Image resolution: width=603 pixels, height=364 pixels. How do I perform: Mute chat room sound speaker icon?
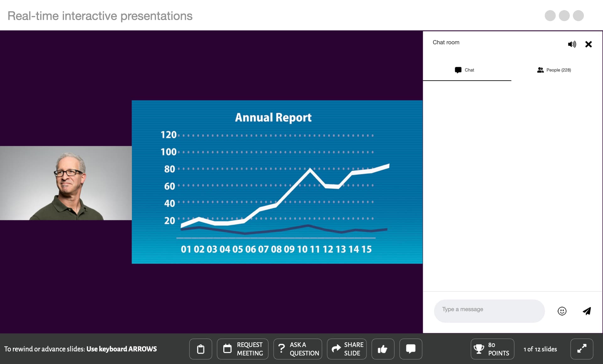pyautogui.click(x=572, y=44)
